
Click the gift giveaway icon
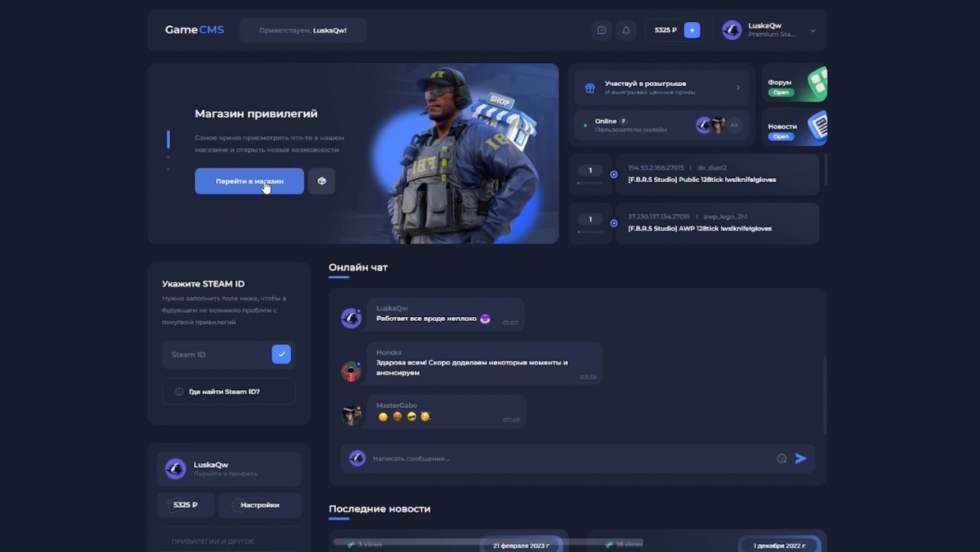point(589,88)
